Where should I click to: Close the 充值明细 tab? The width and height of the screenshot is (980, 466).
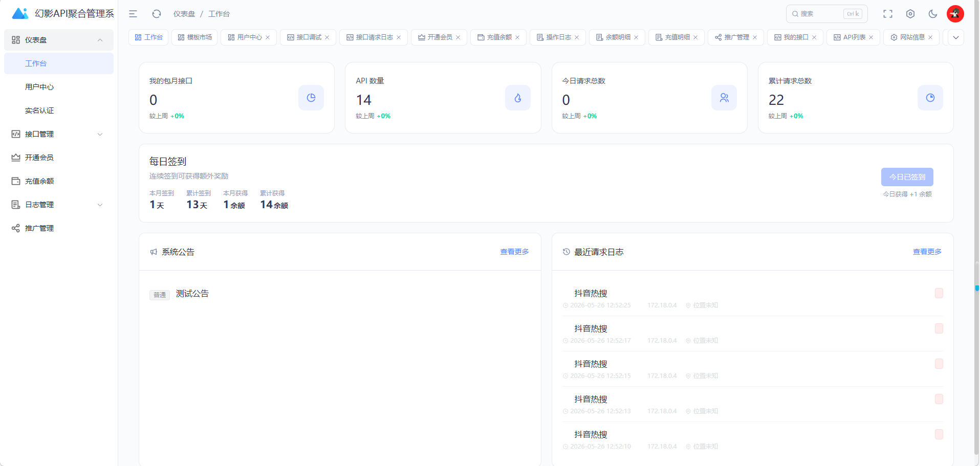695,37
